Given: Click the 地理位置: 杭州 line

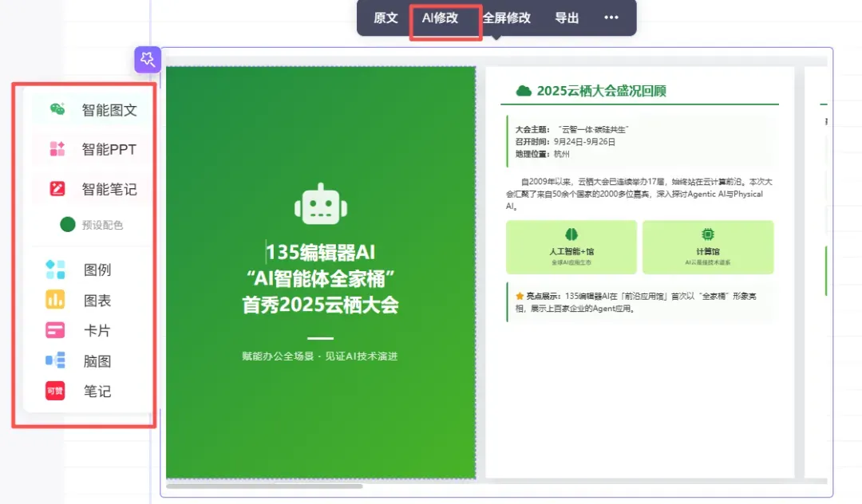Looking at the screenshot, I should pyautogui.click(x=542, y=154).
